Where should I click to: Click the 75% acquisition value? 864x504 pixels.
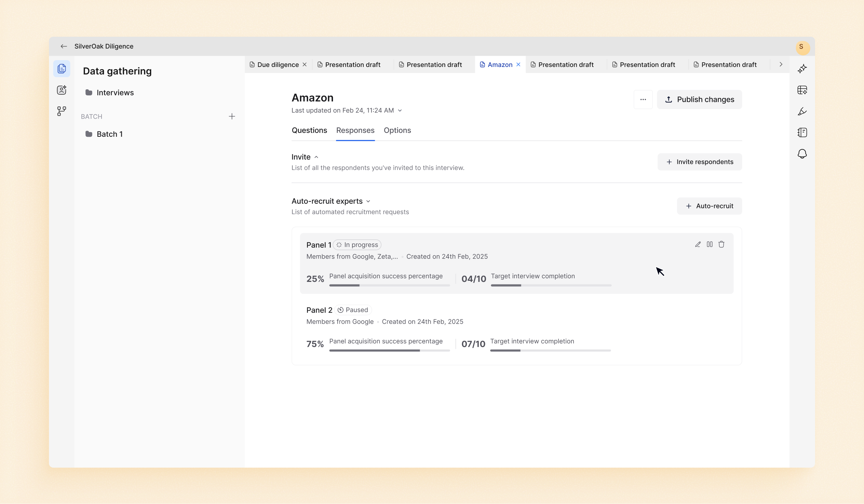click(315, 344)
